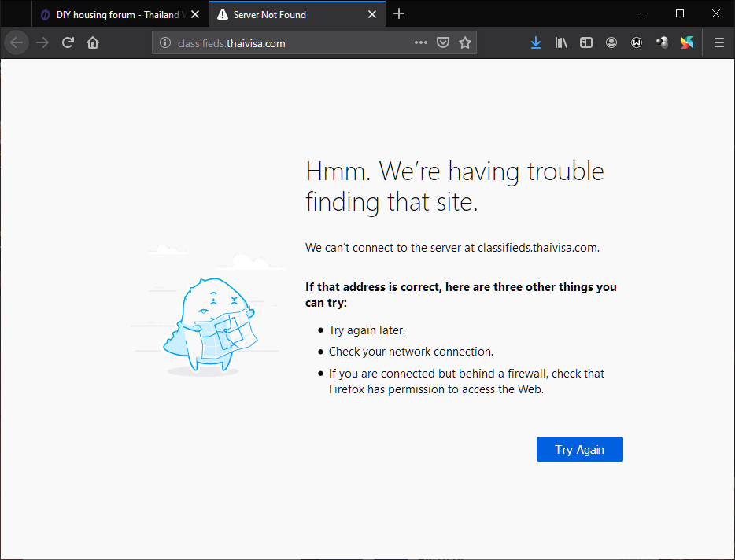Image resolution: width=735 pixels, height=560 pixels.
Task: Switch to DIY housing forum tab
Action: tap(120, 14)
